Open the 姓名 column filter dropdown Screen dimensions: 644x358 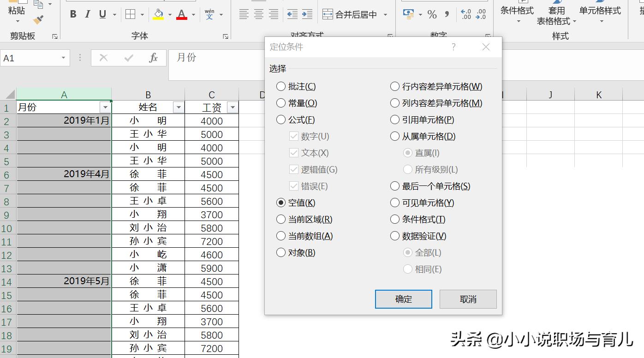179,107
